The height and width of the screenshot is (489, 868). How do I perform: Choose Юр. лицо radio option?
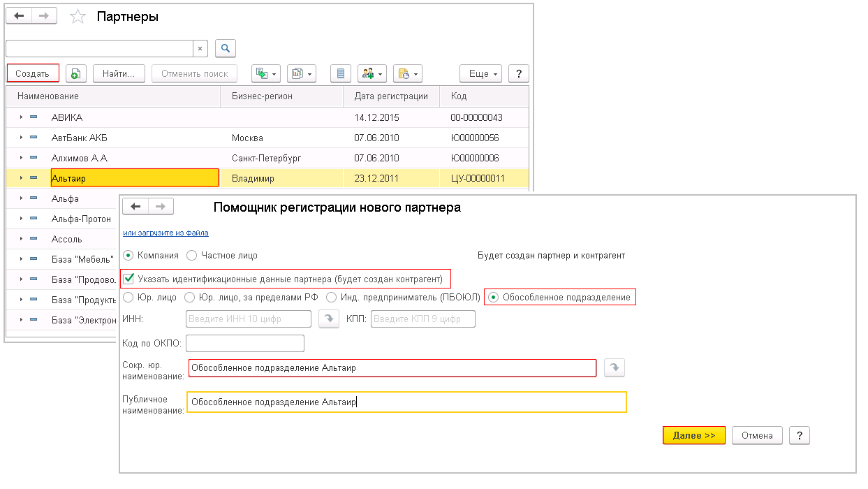tap(128, 298)
